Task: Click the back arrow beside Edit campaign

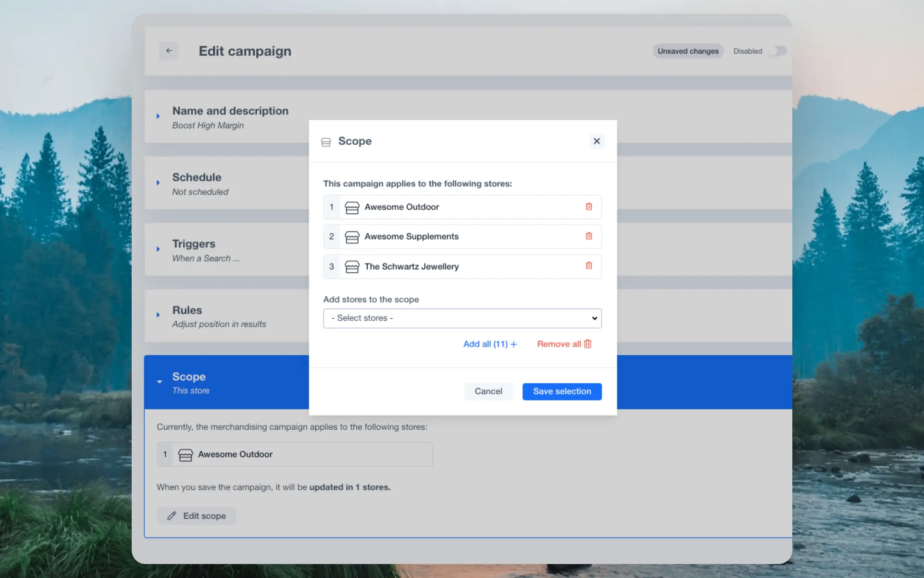Action: pyautogui.click(x=169, y=51)
